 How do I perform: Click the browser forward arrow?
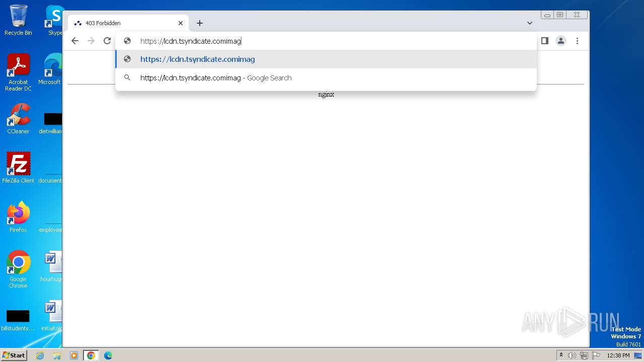(91, 41)
